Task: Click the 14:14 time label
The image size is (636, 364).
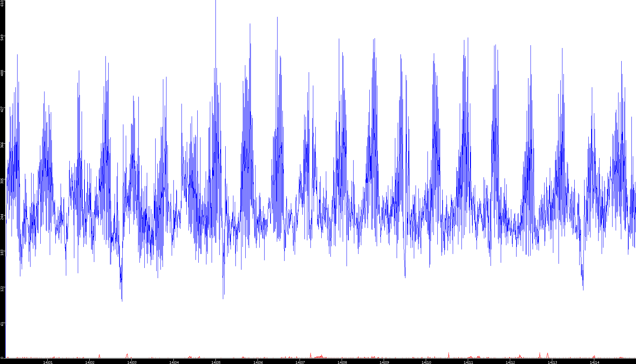Action: click(594, 362)
